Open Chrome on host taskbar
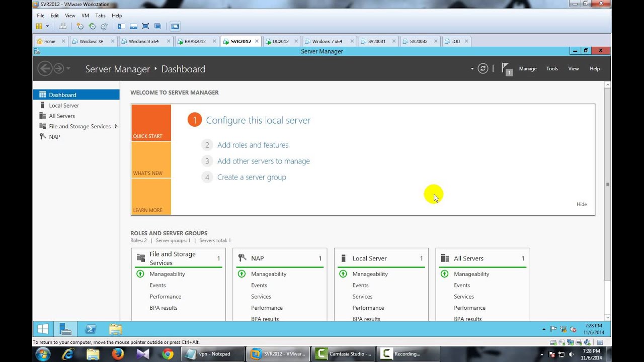 click(x=168, y=354)
